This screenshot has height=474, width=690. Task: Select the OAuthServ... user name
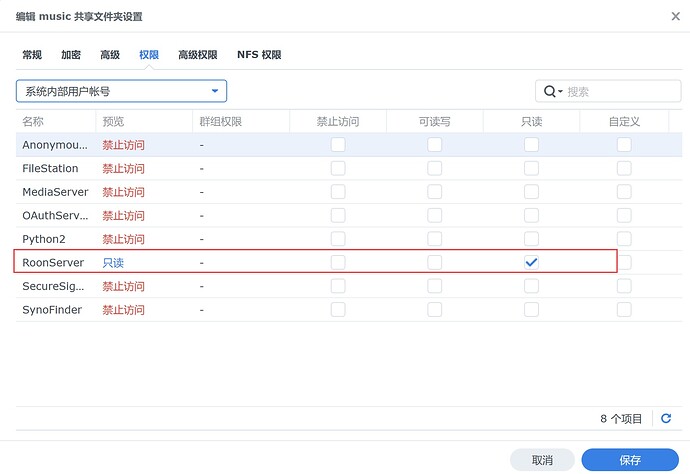click(x=55, y=216)
